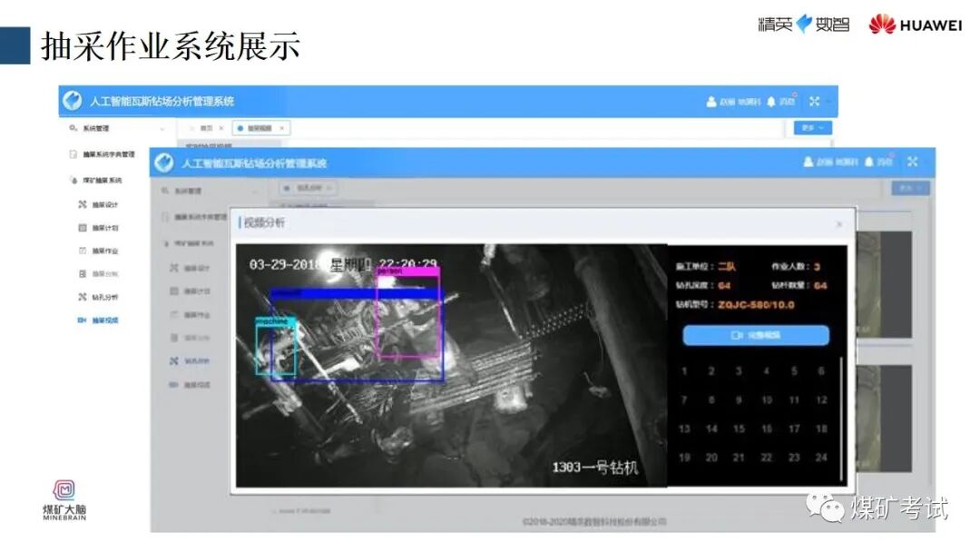Select drill hole number 15 in the dialog

(739, 429)
